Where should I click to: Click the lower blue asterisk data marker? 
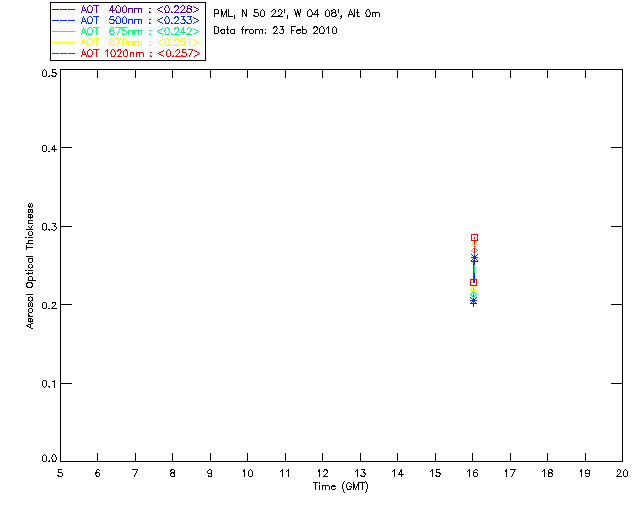473,301
